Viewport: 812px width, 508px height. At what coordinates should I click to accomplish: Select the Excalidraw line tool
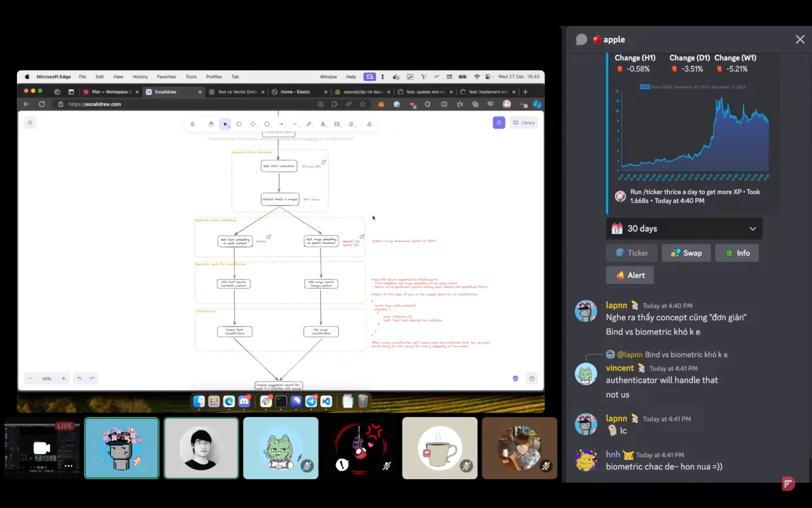[295, 124]
